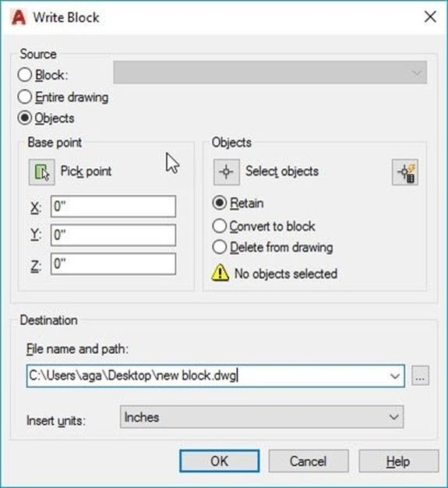Open the Quick Select filter icon
This screenshot has height=488, width=448.
tap(404, 172)
